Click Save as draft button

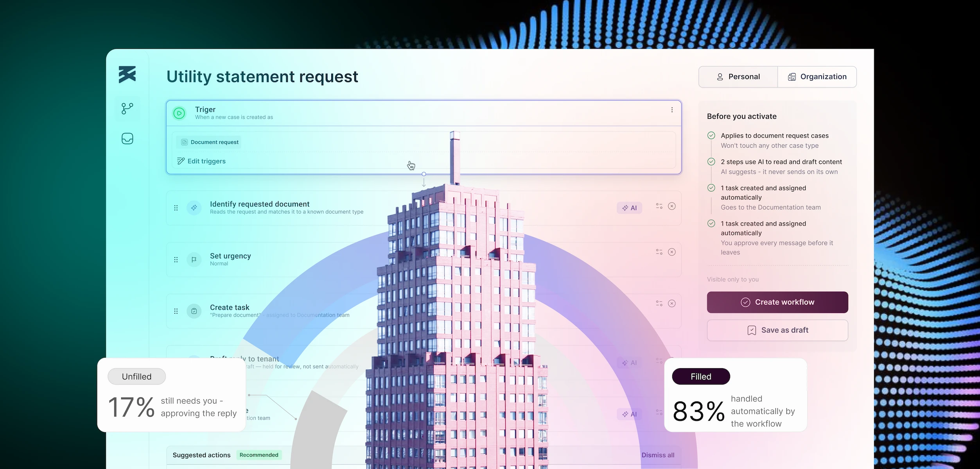click(777, 330)
